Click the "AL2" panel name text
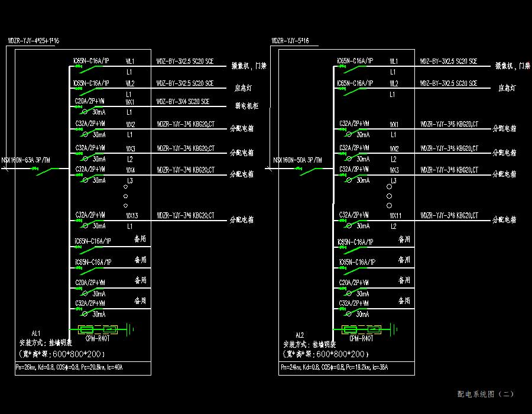Image resolution: width=532 pixels, height=414 pixels. (x=300, y=335)
